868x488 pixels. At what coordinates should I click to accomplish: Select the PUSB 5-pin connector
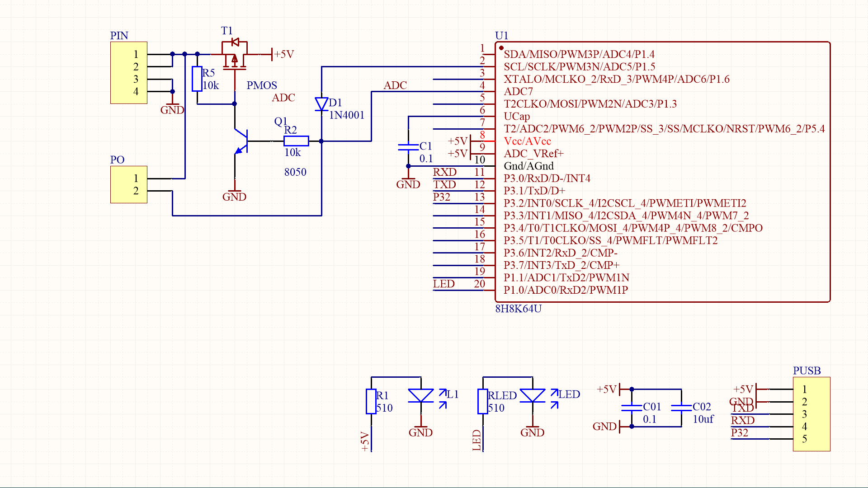click(x=811, y=414)
